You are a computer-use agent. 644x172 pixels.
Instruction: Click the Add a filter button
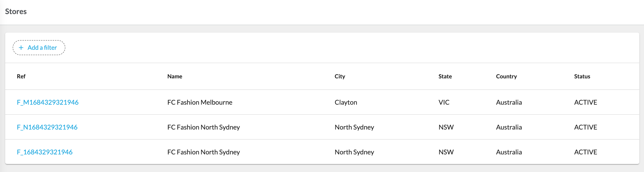[39, 48]
